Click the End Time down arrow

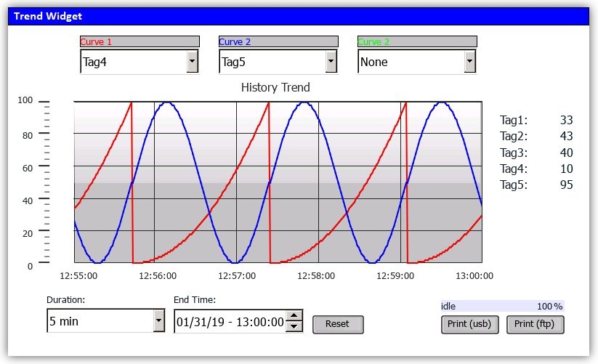click(x=294, y=327)
